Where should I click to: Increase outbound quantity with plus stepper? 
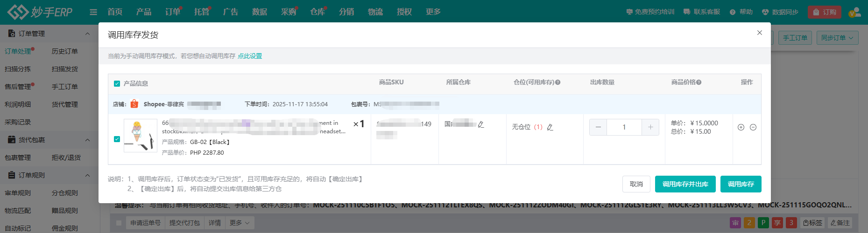pos(650,127)
